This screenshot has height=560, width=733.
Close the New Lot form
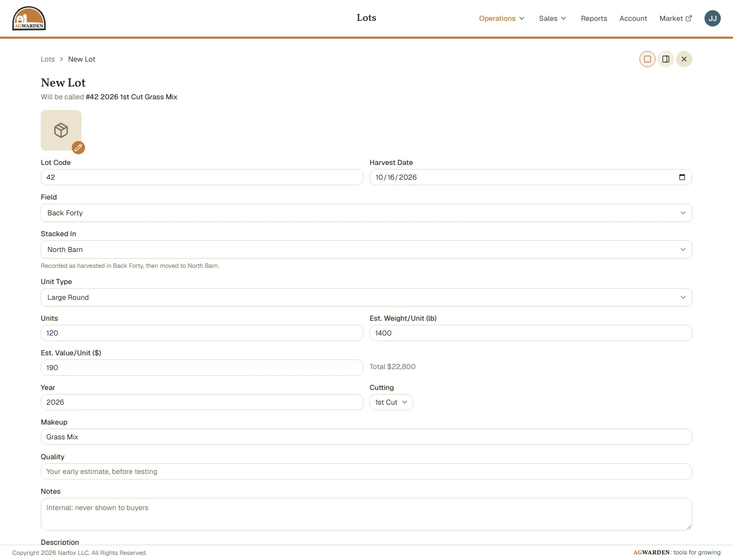684,59
